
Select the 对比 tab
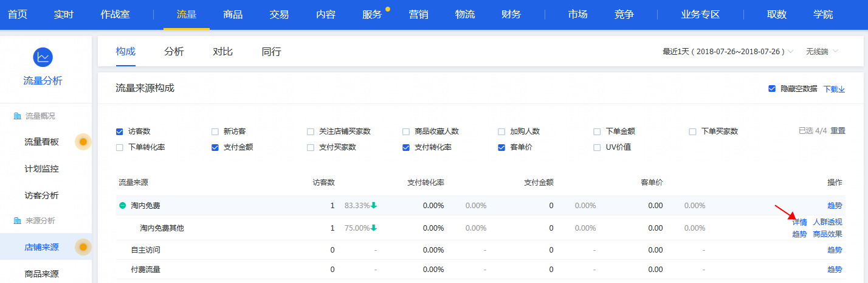point(222,52)
